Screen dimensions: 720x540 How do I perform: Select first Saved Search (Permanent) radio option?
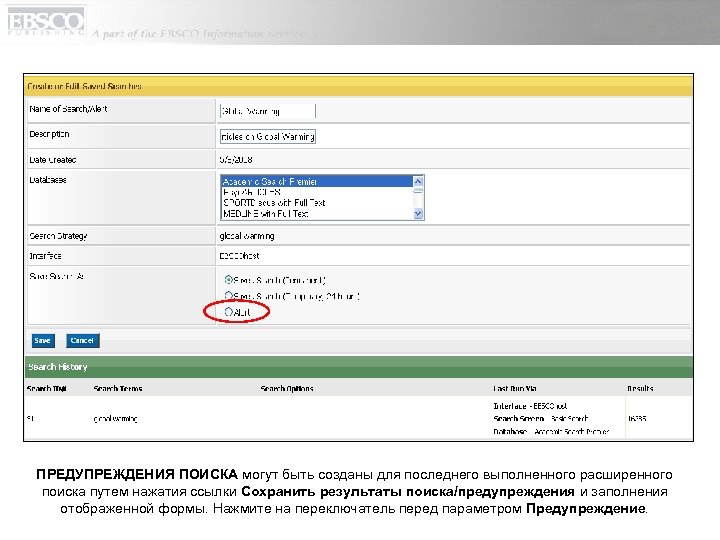click(228, 279)
